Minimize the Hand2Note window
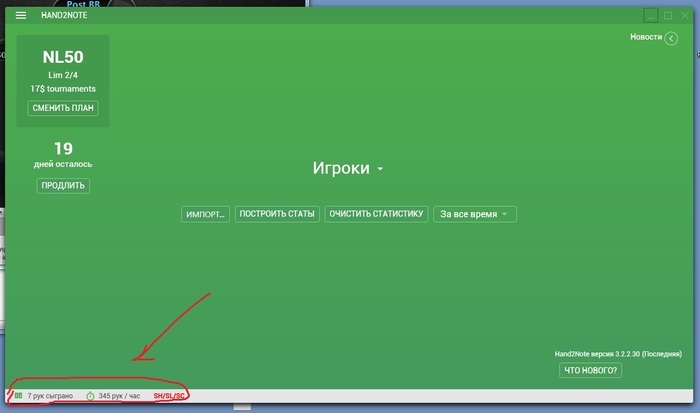 click(x=651, y=16)
